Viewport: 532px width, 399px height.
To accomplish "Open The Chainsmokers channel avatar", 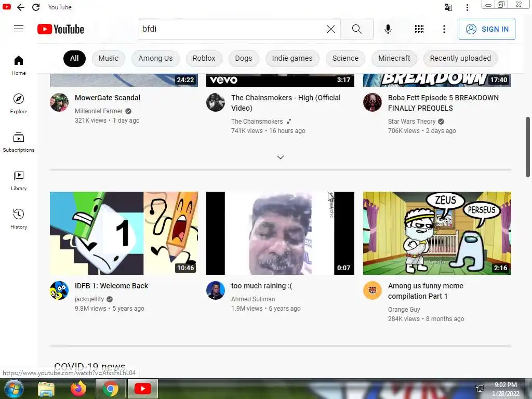I will point(216,102).
